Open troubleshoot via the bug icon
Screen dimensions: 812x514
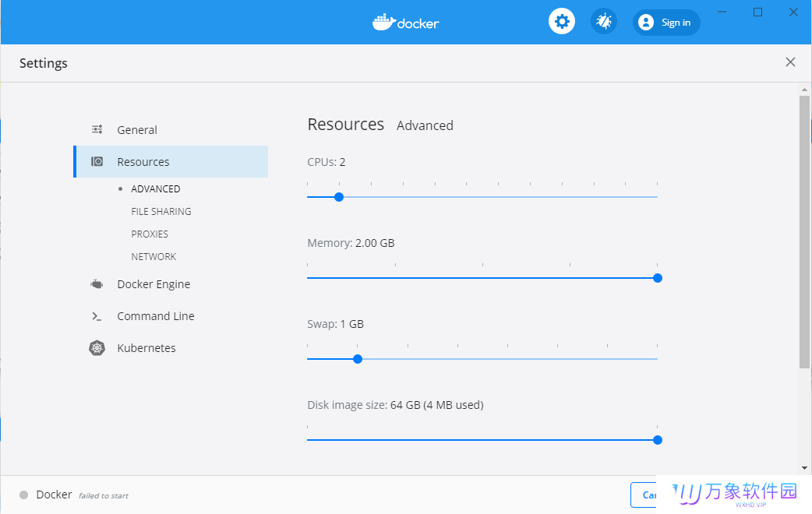[x=604, y=22]
